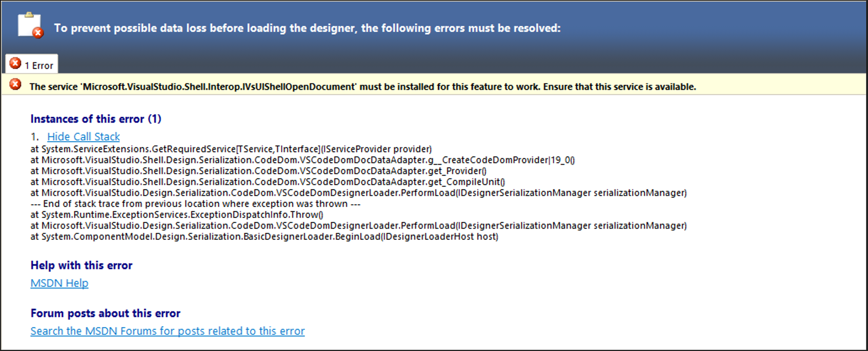Click the clipboard error icon in header

[x=30, y=25]
